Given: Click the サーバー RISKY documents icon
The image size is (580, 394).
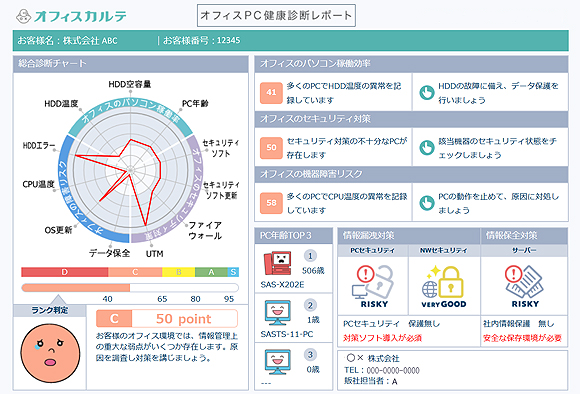Looking at the screenshot, I should [x=524, y=282].
